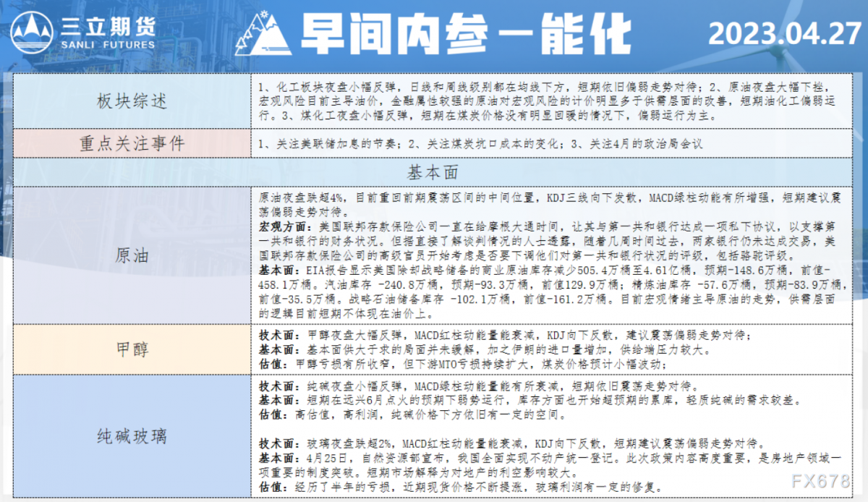Click the text "1、关注美联储加息的节奏"
Screen dimensions: 868x502
point(328,144)
